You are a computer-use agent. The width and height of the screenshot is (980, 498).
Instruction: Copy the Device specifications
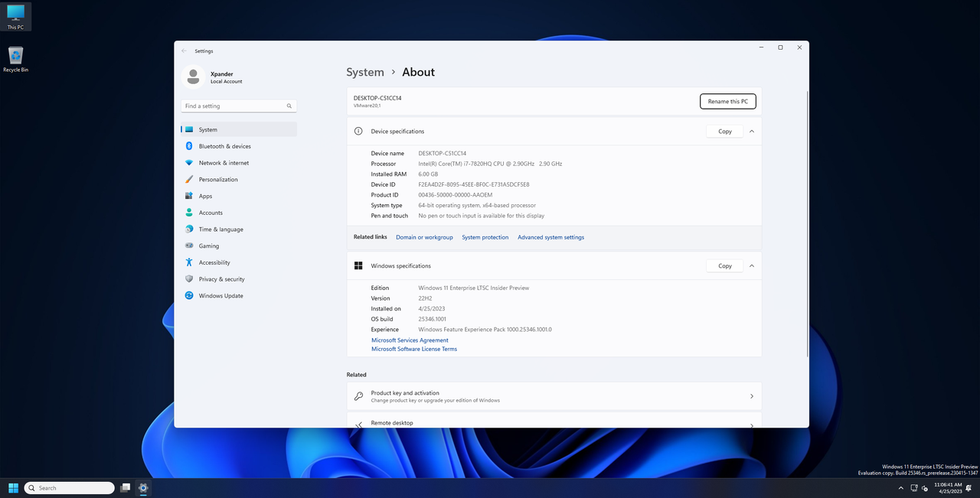tap(725, 132)
